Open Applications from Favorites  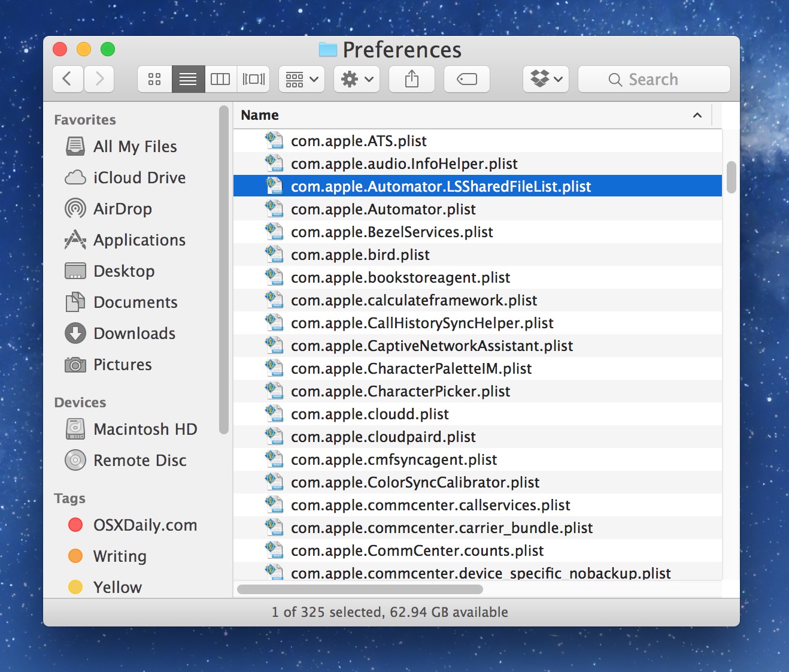[x=139, y=240]
